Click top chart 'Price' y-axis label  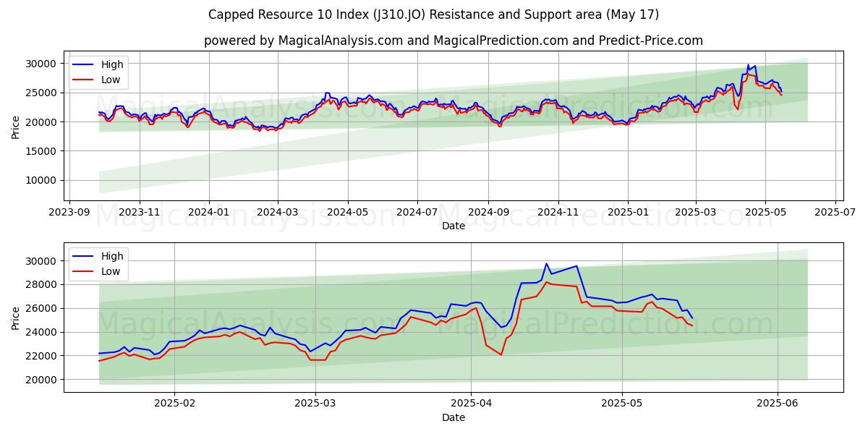pyautogui.click(x=16, y=127)
